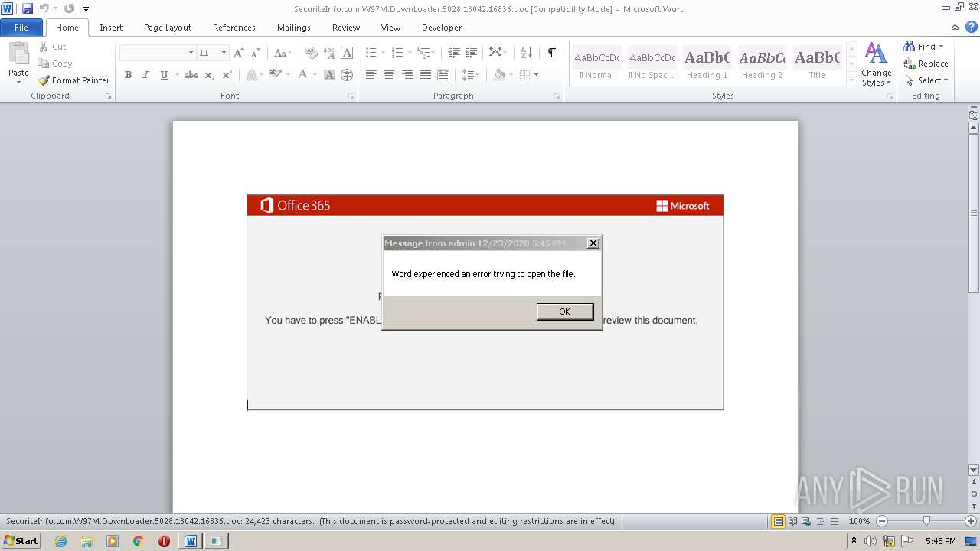This screenshot has height=551, width=980.
Task: Toggle Subscript formatting
Action: point(210,75)
